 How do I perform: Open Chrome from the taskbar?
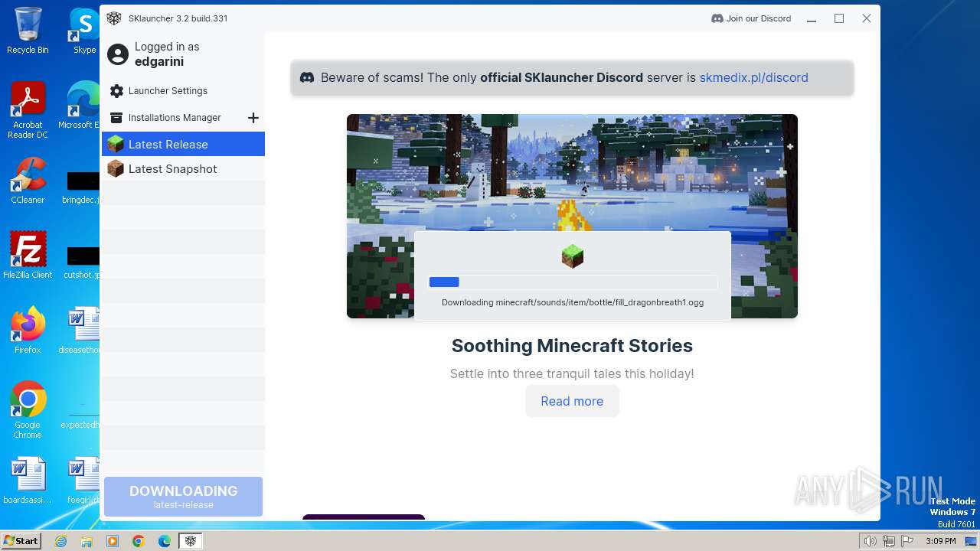(x=139, y=541)
